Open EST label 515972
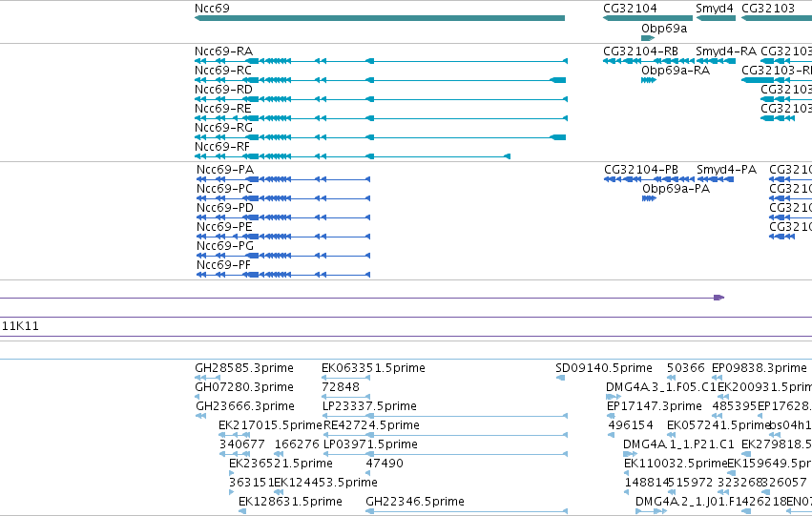812x516 pixels. click(692, 483)
